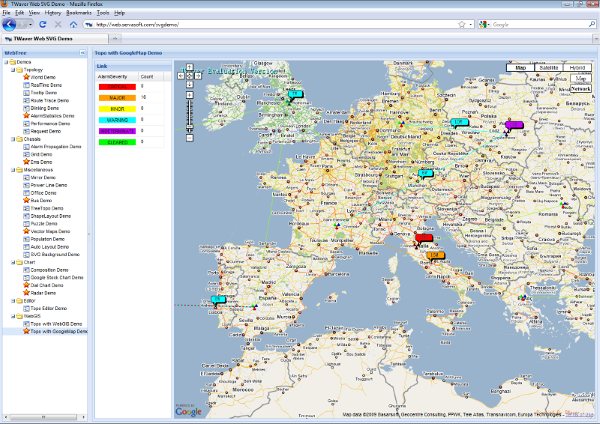600x424 pixels.
Task: Select the Map view type button
Action: [x=520, y=67]
